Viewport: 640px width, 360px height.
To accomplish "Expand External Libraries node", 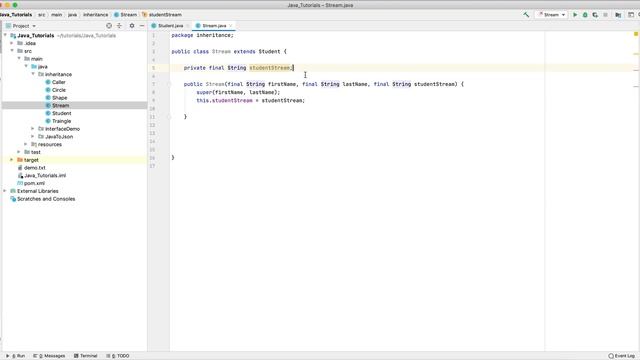I will pyautogui.click(x=5, y=191).
